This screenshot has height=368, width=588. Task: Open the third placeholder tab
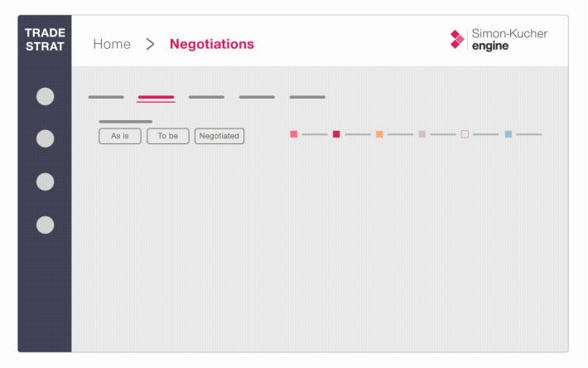point(206,97)
